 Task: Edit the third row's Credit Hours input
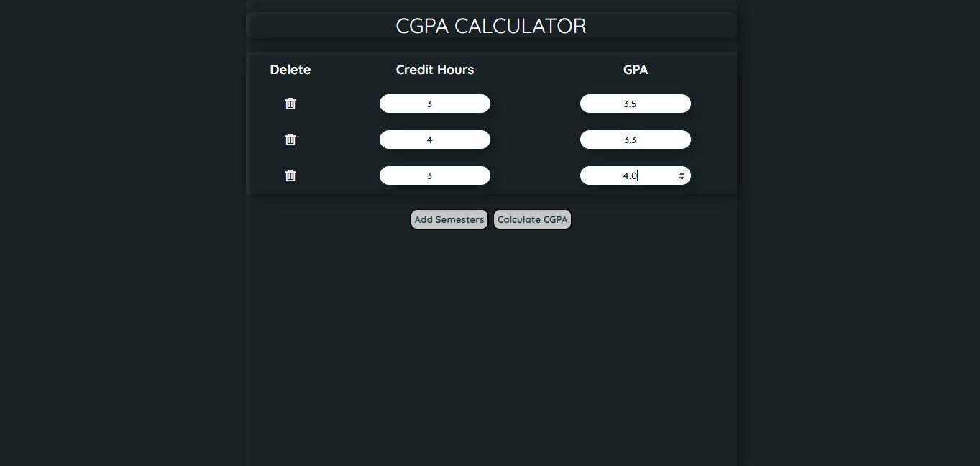click(x=434, y=175)
